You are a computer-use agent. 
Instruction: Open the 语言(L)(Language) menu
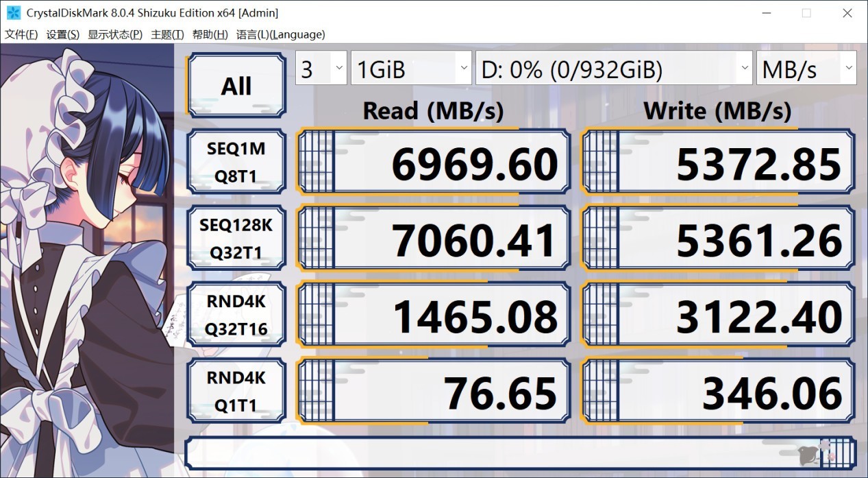[281, 34]
